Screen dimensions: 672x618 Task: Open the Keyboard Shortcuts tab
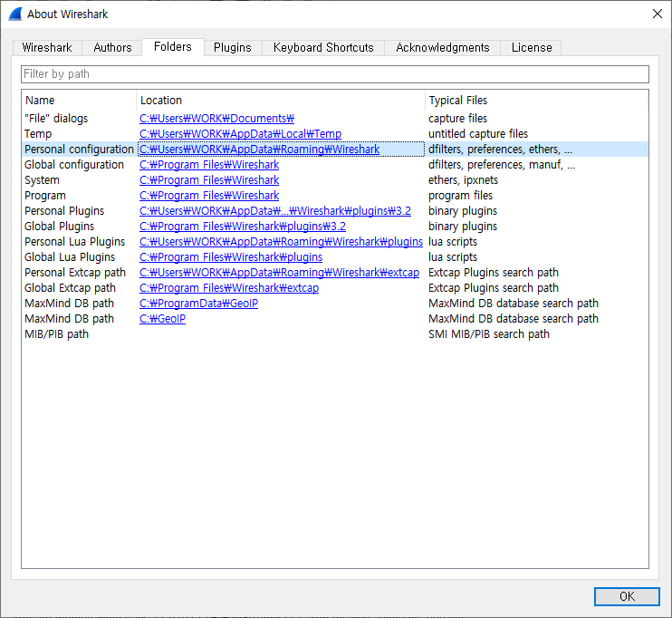point(323,47)
